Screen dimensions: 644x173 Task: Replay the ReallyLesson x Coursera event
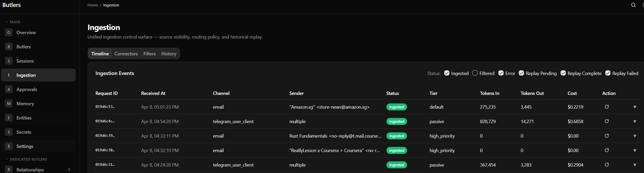[x=607, y=150]
